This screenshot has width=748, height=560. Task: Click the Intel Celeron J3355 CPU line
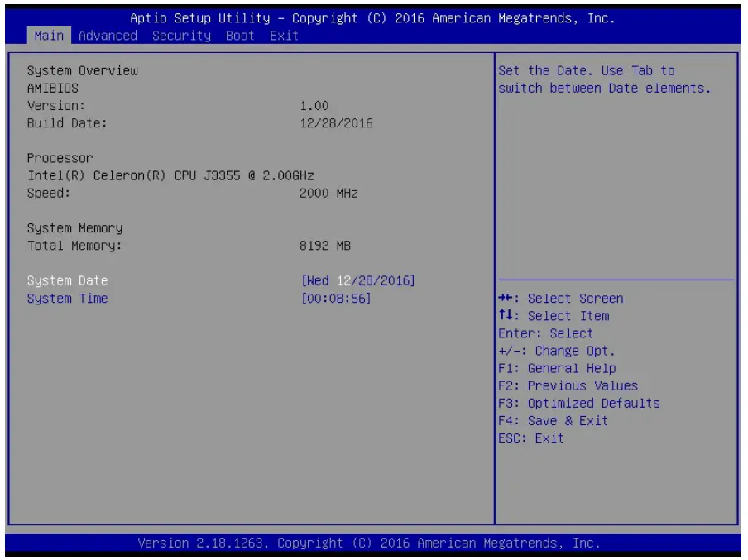(x=170, y=175)
